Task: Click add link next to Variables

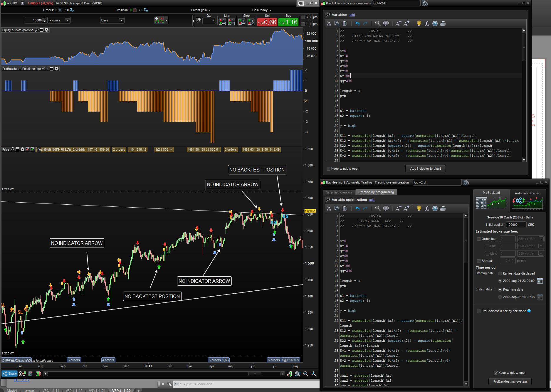Action: pyautogui.click(x=352, y=15)
